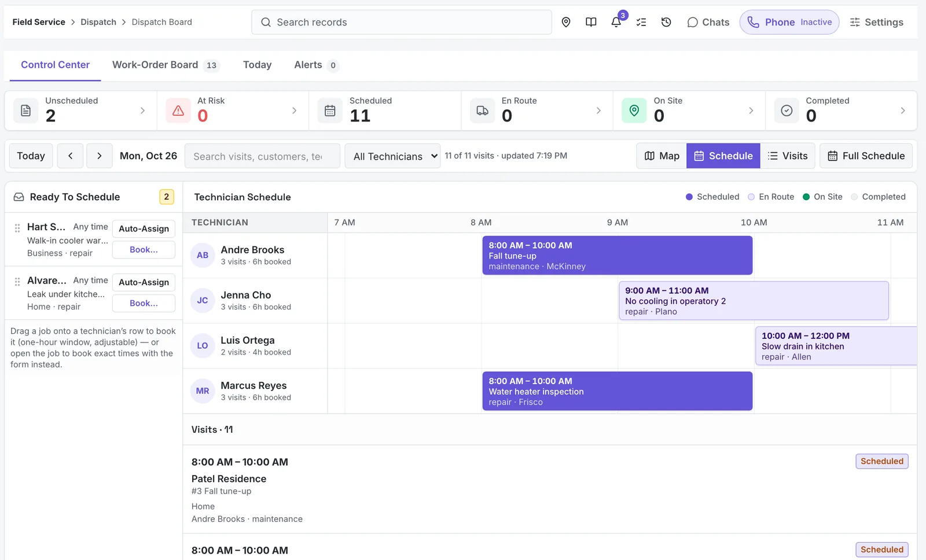This screenshot has width=926, height=560.
Task: Expand the Completed card chevron
Action: tap(903, 110)
